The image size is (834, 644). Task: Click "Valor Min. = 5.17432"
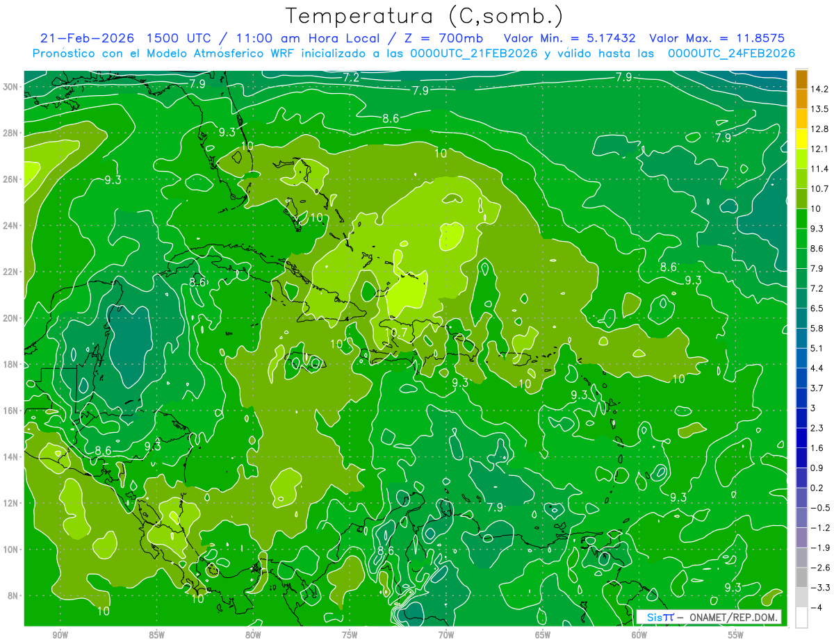570,38
